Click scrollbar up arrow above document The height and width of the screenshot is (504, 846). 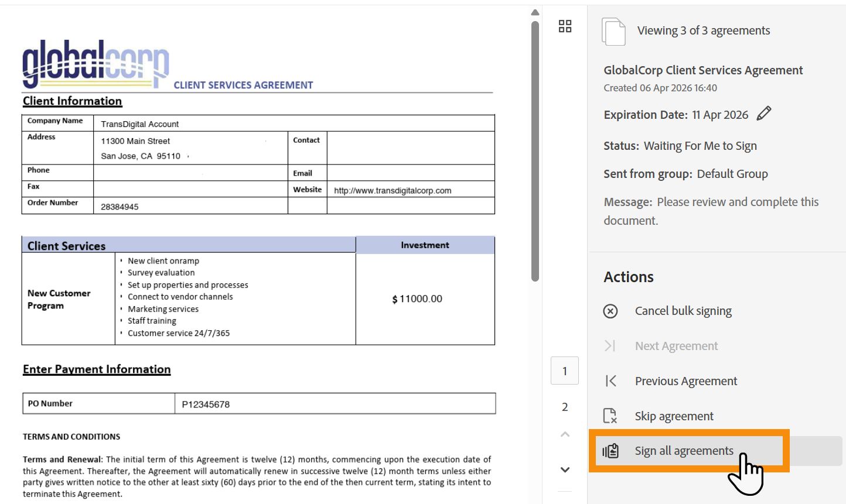535,13
